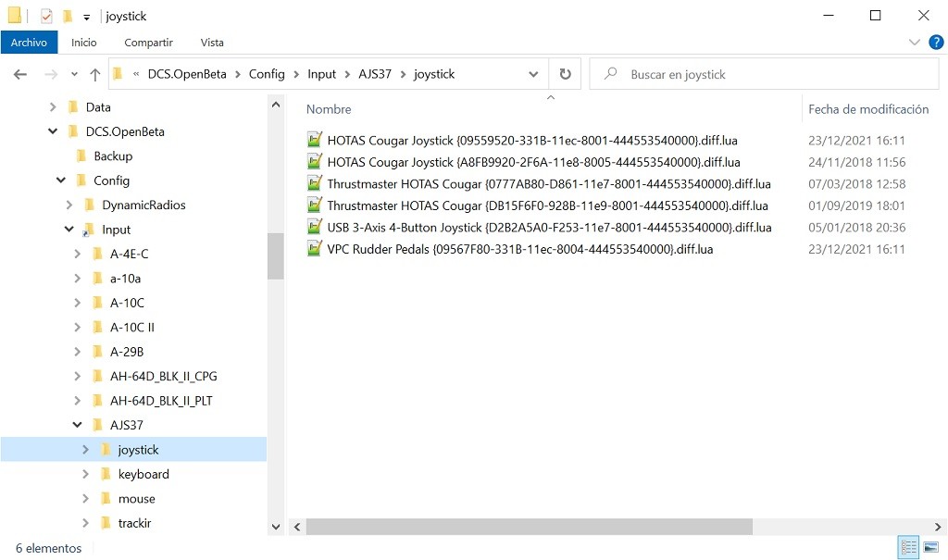Open the recent locations dropdown
Screen dimensions: 948x560
(x=74, y=74)
